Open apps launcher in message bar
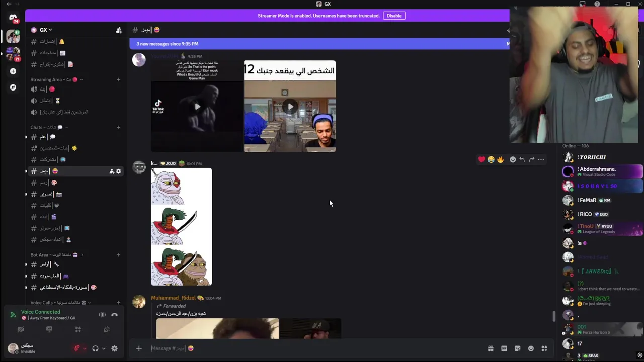Screen dimensions: 644x362 pos(544,348)
